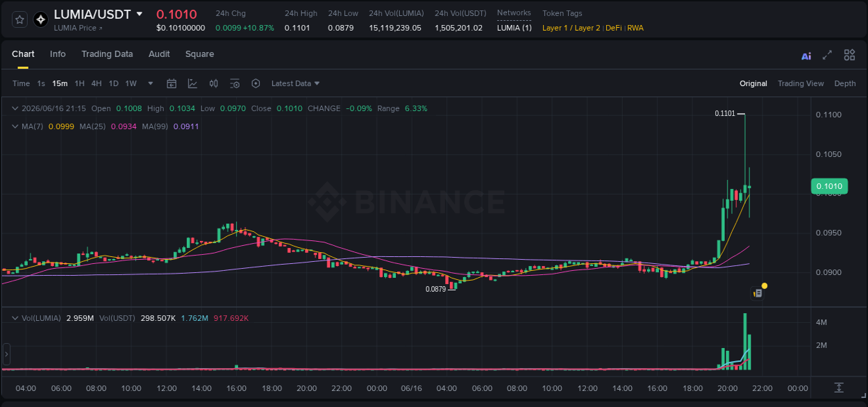The width and height of the screenshot is (868, 407).
Task: Open the LUMIA/USDT pair selector dropdown
Action: [x=140, y=14]
